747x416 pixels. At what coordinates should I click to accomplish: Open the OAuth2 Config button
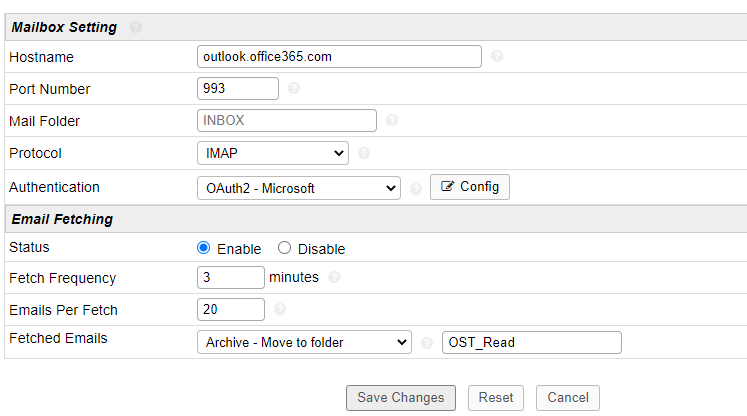(x=470, y=187)
